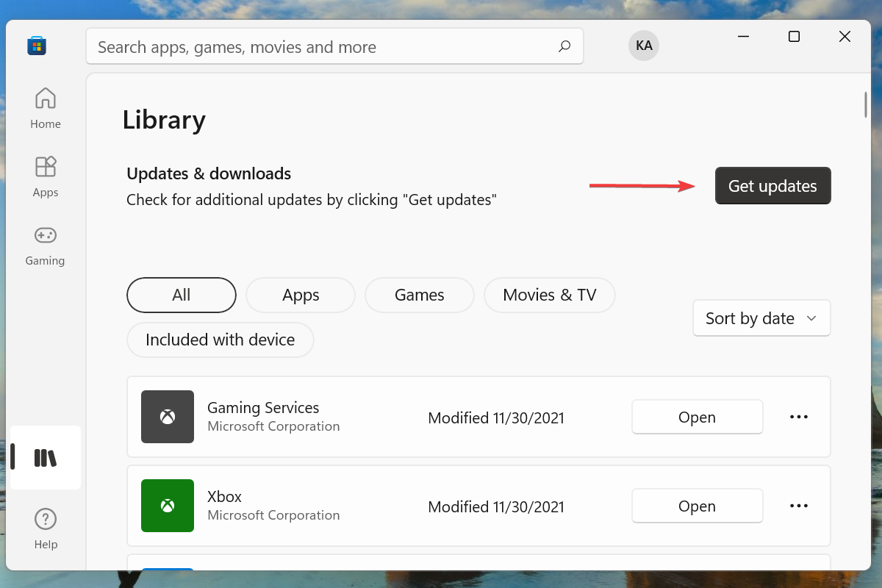882x588 pixels.
Task: Open the Home section in the sidebar
Action: tap(45, 107)
